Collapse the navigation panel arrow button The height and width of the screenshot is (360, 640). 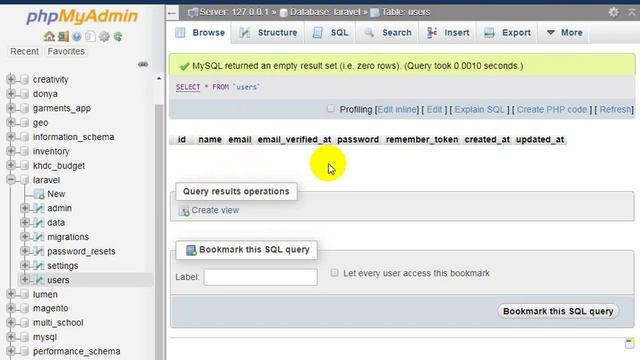click(x=172, y=13)
